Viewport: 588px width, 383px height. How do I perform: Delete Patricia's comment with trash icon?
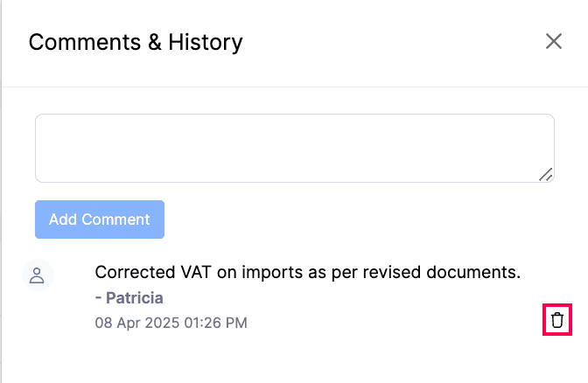point(557,320)
